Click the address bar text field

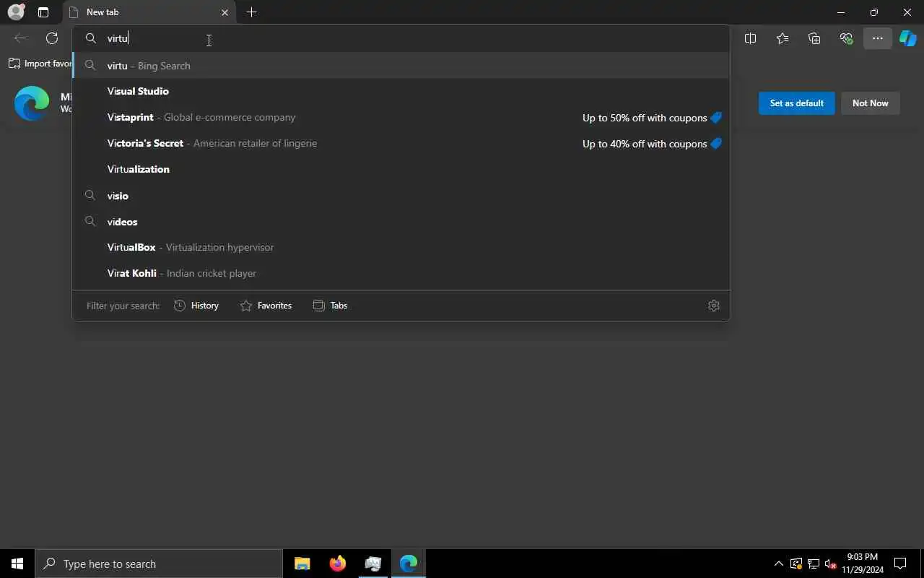[x=401, y=38]
